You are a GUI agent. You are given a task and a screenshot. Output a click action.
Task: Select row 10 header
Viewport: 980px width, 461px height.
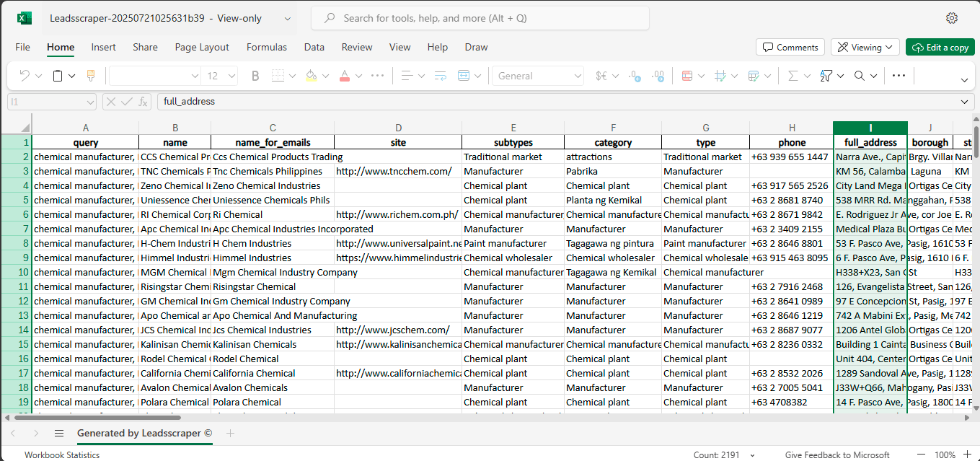(x=16, y=272)
